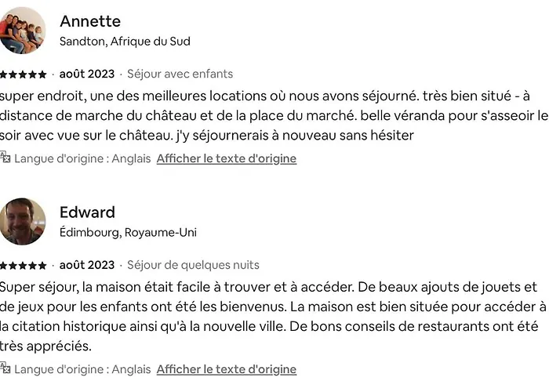Open Annette's reviewer name
The image size is (549, 392).
[x=90, y=21]
